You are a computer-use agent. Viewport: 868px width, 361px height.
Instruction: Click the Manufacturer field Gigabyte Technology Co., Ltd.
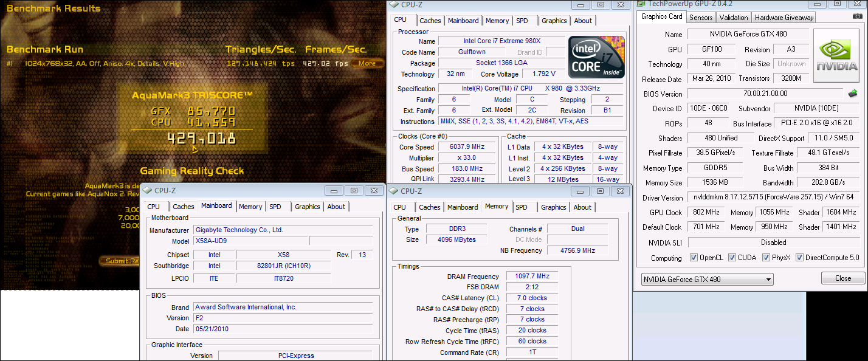pos(283,230)
